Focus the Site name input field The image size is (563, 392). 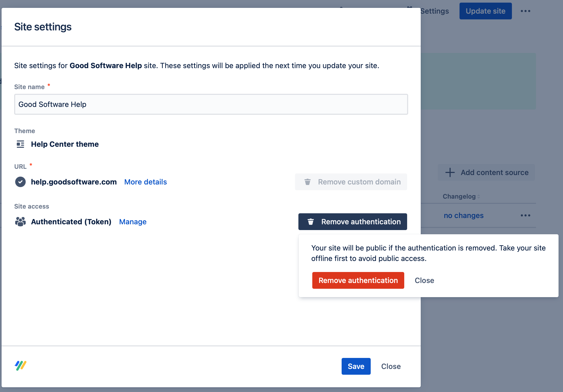coord(211,104)
